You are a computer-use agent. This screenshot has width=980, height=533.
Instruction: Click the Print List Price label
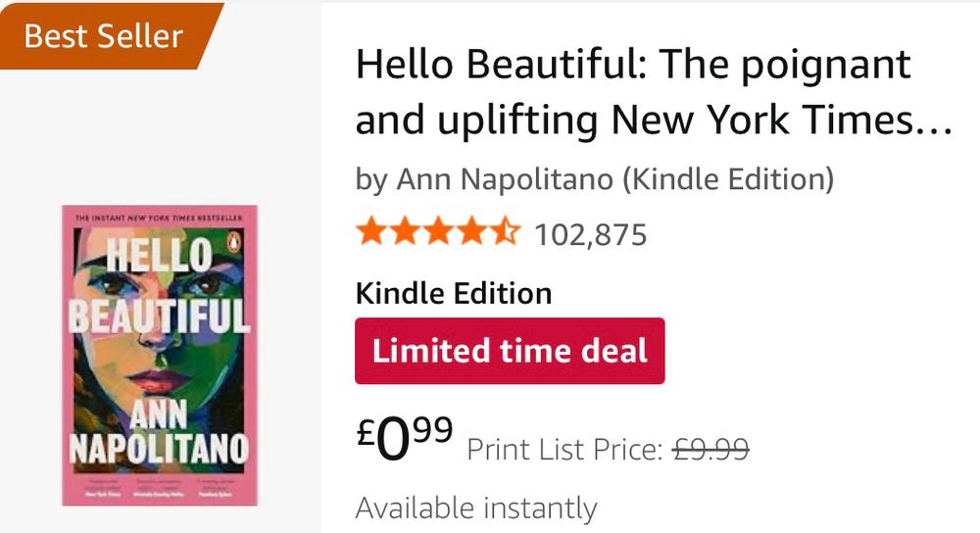point(564,450)
